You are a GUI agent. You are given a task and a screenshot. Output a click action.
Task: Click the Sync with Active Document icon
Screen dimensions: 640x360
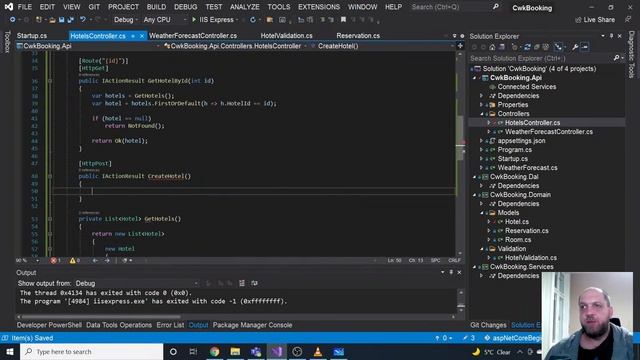coord(527,47)
